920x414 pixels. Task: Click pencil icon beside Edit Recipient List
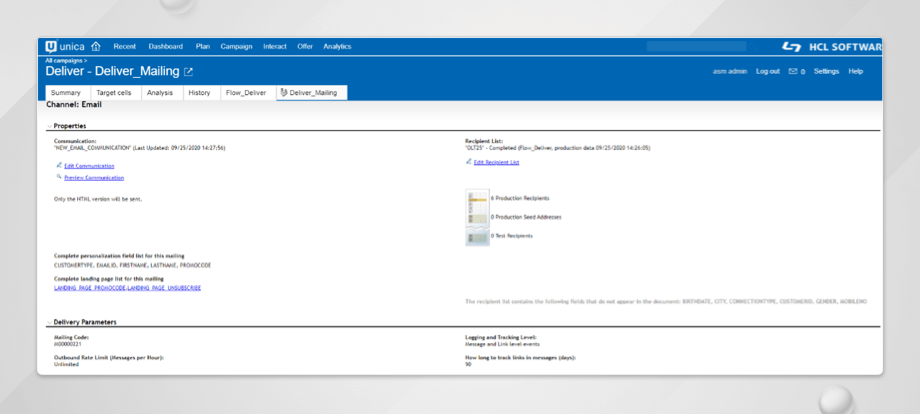point(469,162)
